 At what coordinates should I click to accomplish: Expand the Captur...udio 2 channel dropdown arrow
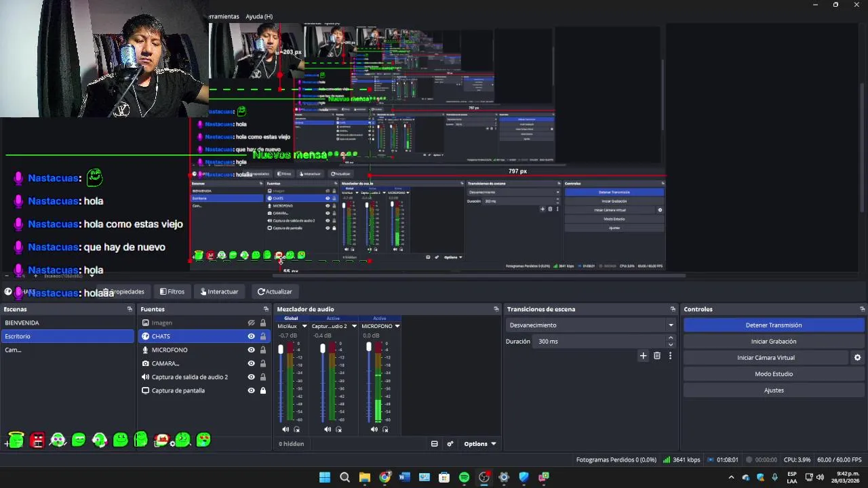pos(353,326)
